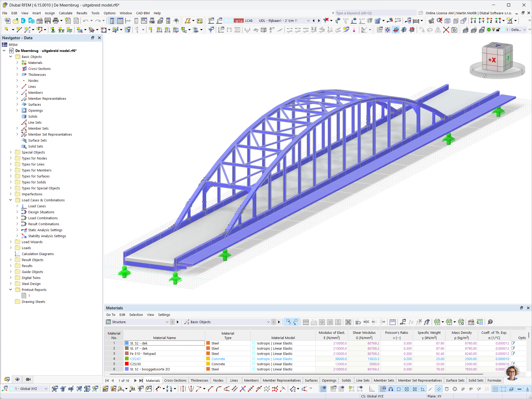The height and width of the screenshot is (399, 532).
Task: Click the formula fx icon in table toolbar
Action: [411, 322]
